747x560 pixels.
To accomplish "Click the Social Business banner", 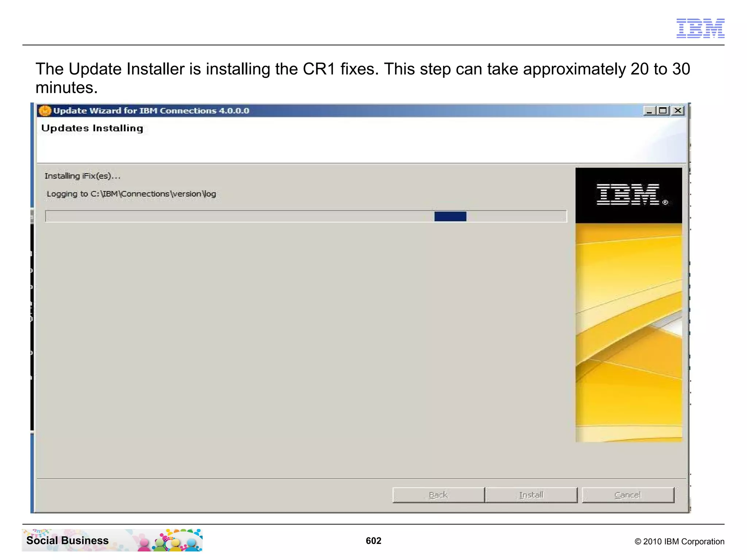I will coord(112,540).
